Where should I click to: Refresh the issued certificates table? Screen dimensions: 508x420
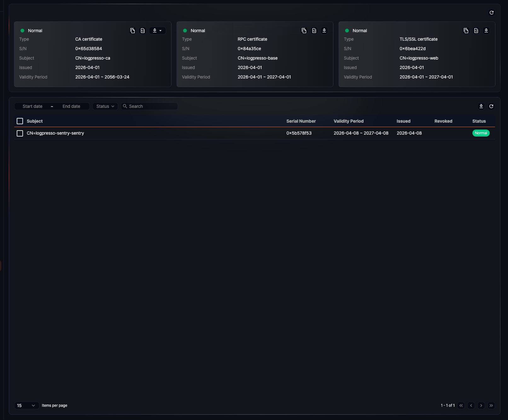[491, 106]
